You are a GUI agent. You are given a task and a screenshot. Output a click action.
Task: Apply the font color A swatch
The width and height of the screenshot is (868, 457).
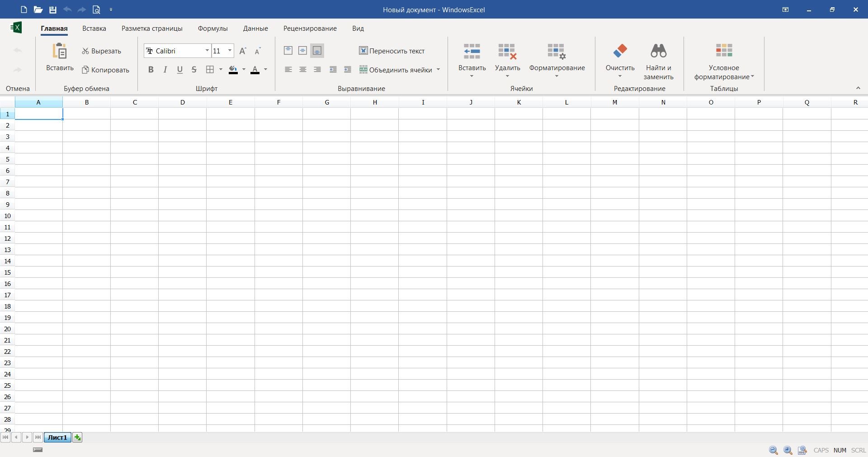click(255, 70)
